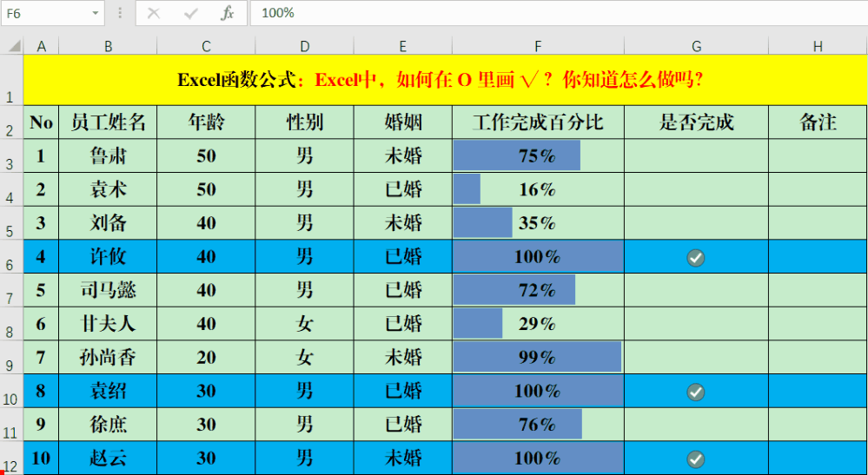Select the name cell 赵云
The image size is (868, 475).
108,458
